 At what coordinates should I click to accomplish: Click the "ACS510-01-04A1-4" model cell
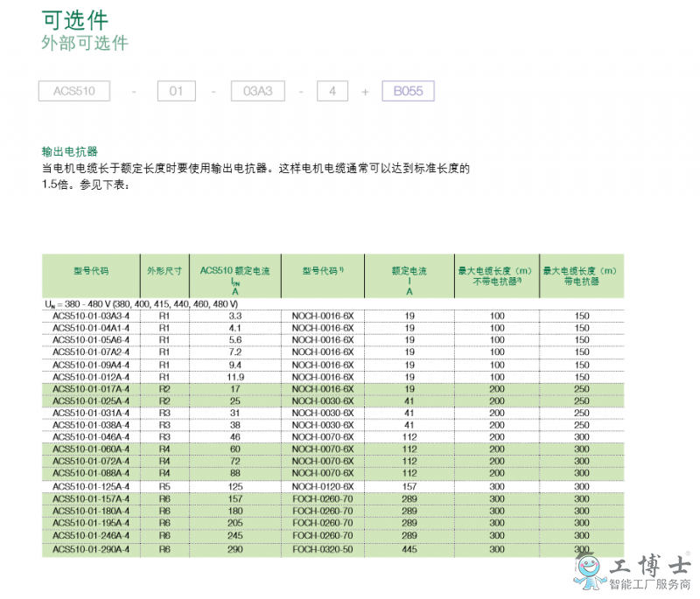click(91, 328)
